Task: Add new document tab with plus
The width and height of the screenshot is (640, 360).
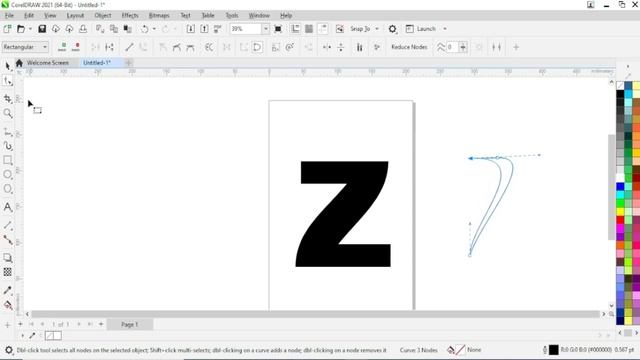Action: [x=129, y=63]
